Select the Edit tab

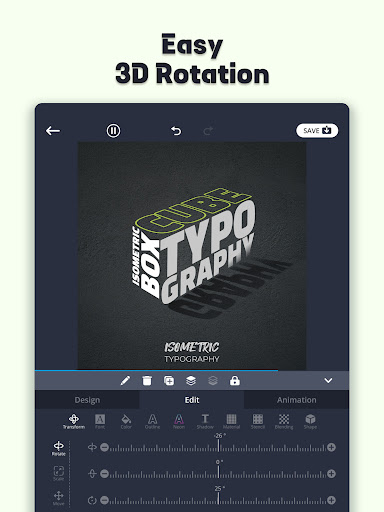[192, 400]
